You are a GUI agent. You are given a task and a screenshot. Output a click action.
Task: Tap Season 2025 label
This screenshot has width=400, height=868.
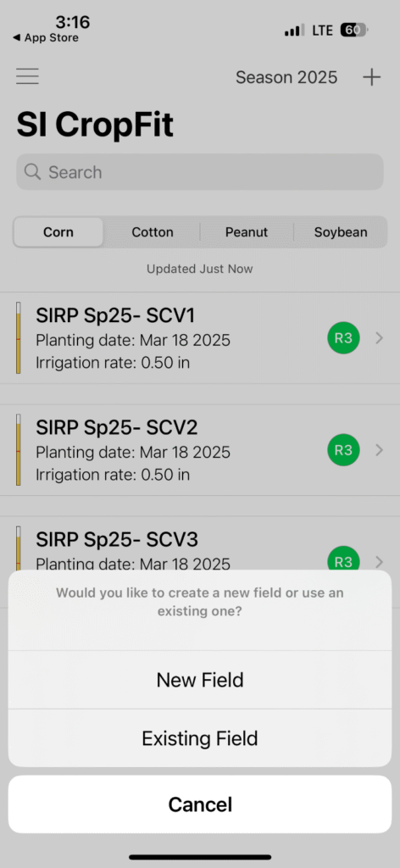[286, 77]
